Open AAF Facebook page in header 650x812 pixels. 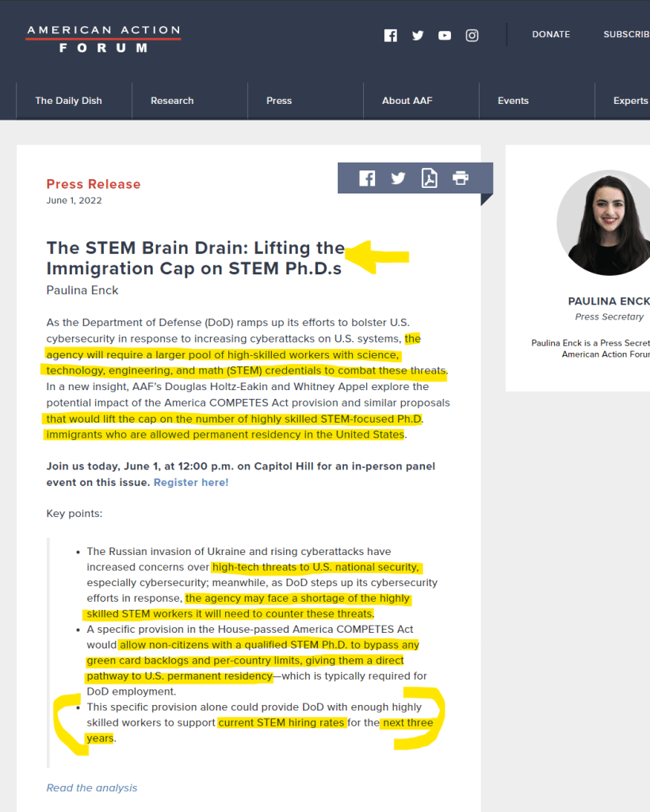click(x=390, y=35)
